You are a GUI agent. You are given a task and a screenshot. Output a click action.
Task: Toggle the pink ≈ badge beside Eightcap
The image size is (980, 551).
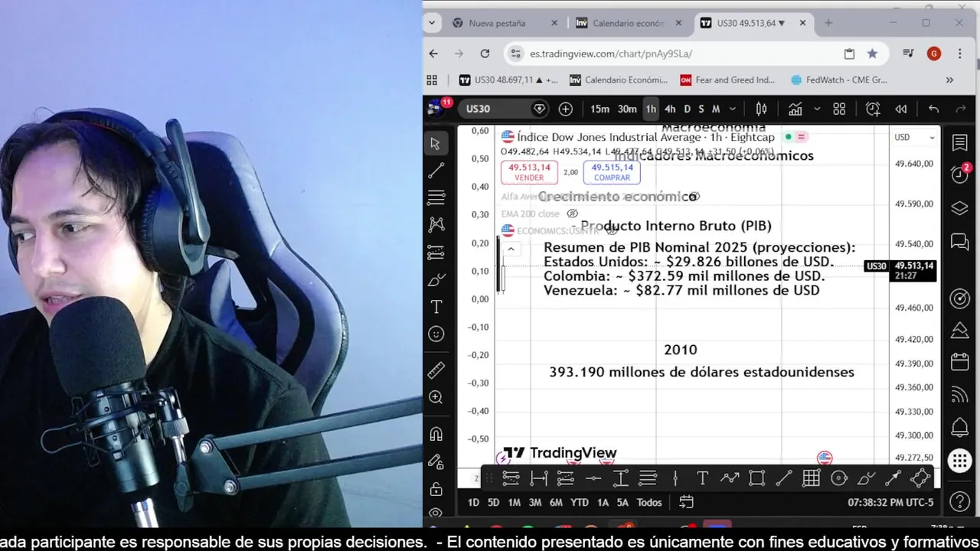[801, 137]
